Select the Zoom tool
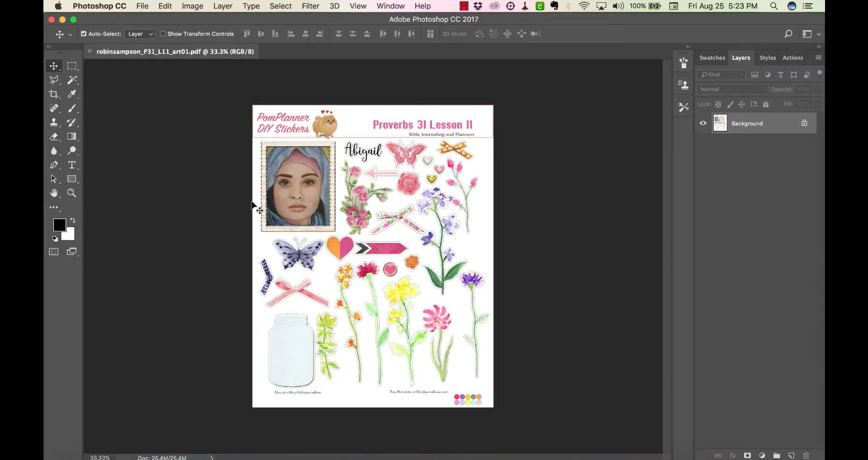 coord(71,193)
